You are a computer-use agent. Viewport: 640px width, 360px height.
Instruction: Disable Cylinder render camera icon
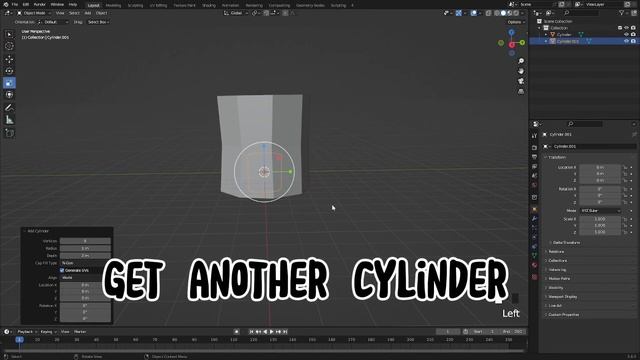pos(633,35)
